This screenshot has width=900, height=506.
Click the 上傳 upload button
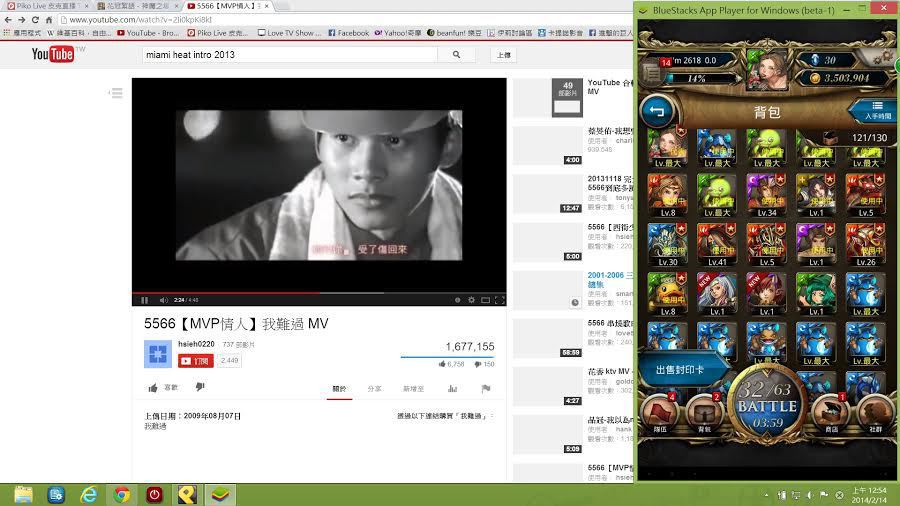503,55
